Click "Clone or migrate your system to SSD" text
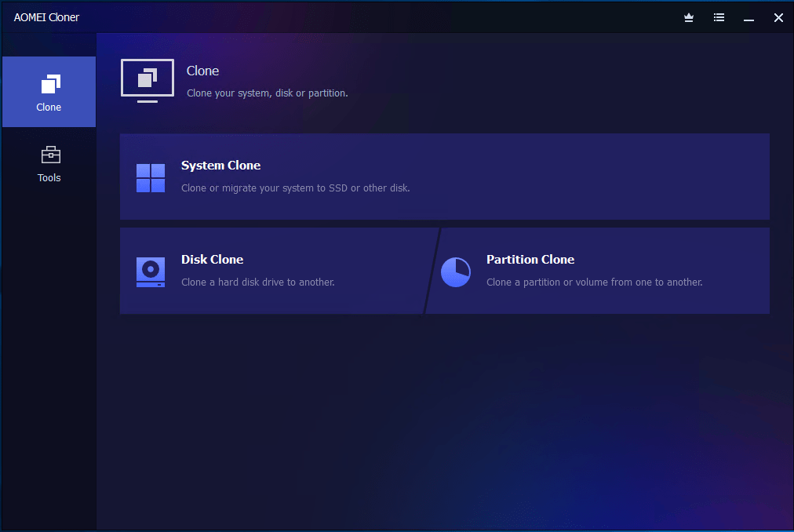This screenshot has width=794, height=532. (296, 188)
